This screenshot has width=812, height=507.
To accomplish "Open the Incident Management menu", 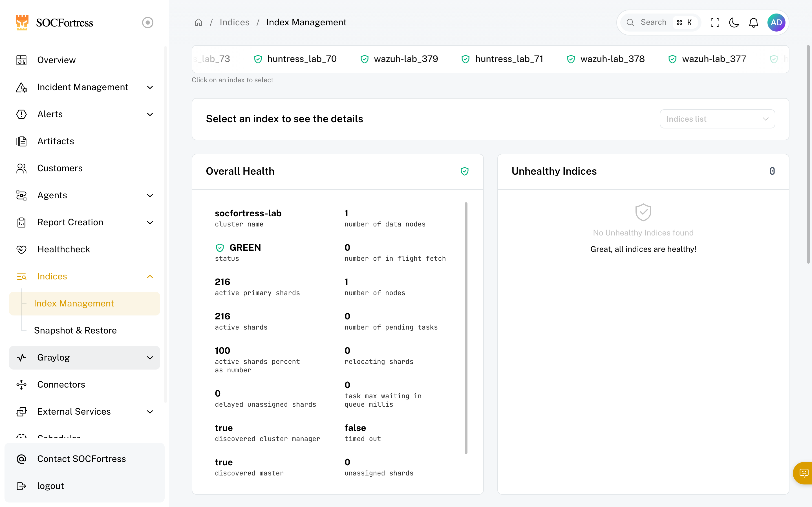I will 83,87.
